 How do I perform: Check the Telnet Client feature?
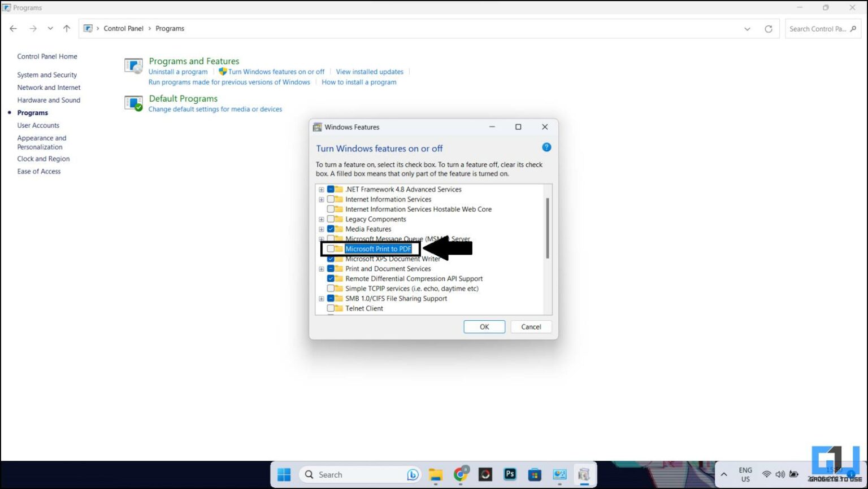[331, 308]
